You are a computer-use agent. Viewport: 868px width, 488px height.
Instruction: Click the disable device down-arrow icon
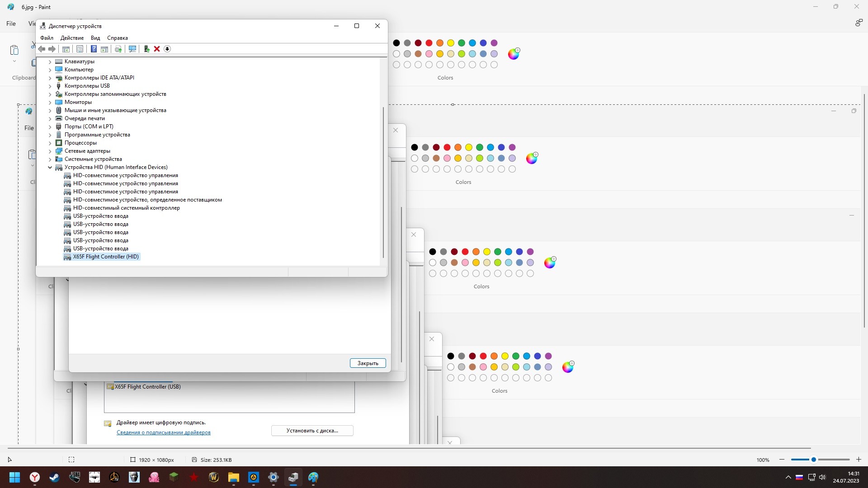[167, 49]
